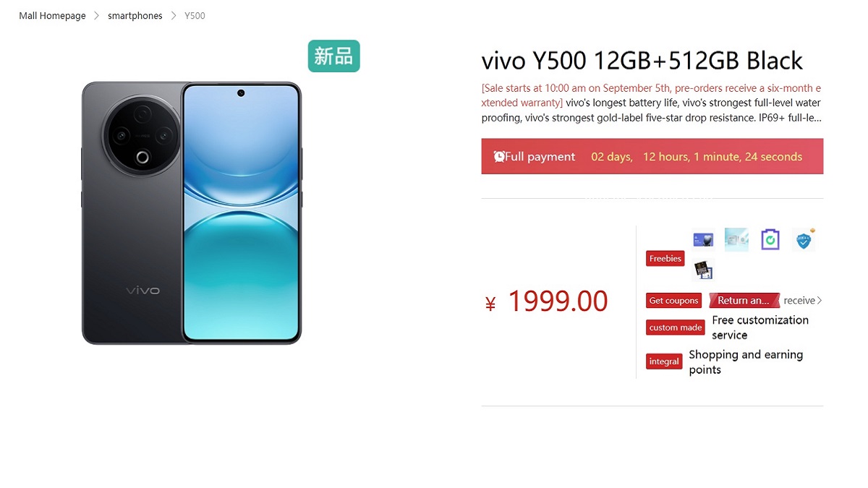Expand coupon list with the receive chevron
This screenshot has width=868, height=488.
pyautogui.click(x=820, y=301)
